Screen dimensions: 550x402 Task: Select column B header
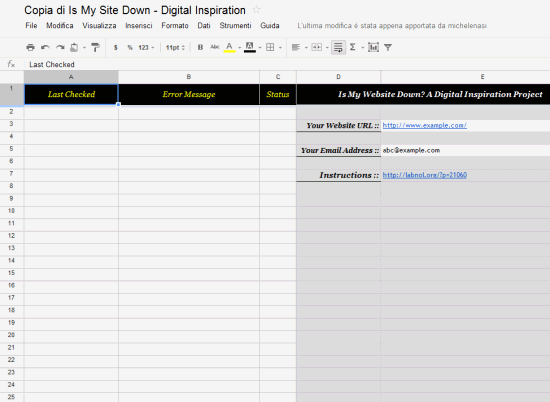pyautogui.click(x=189, y=77)
